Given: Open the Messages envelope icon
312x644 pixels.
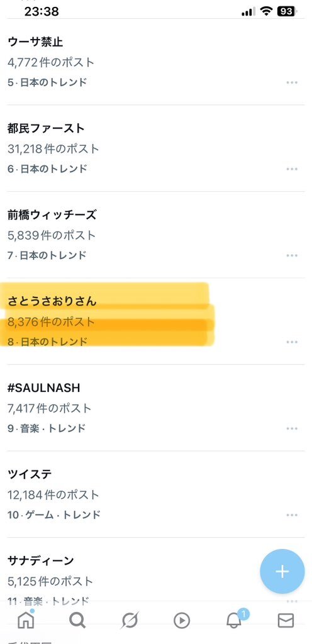Looking at the screenshot, I should 286,621.
